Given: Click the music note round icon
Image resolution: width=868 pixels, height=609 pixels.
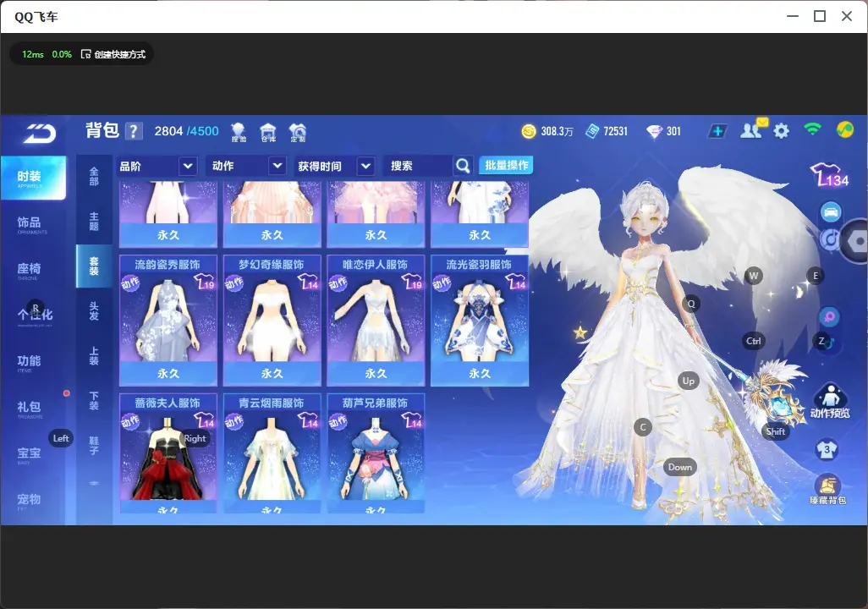Looking at the screenshot, I should (x=830, y=239).
